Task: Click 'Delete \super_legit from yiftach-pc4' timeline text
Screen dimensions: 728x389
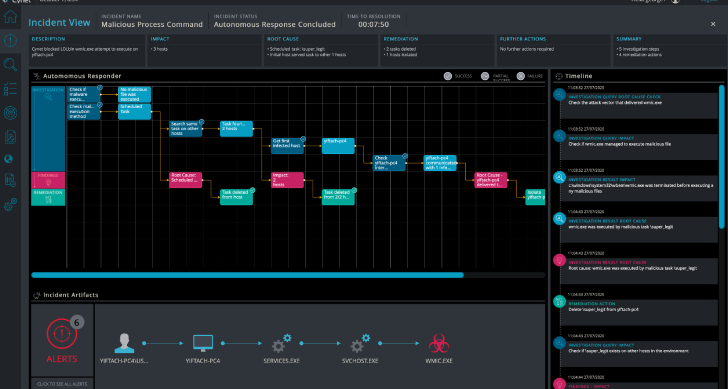Action: 603,309
